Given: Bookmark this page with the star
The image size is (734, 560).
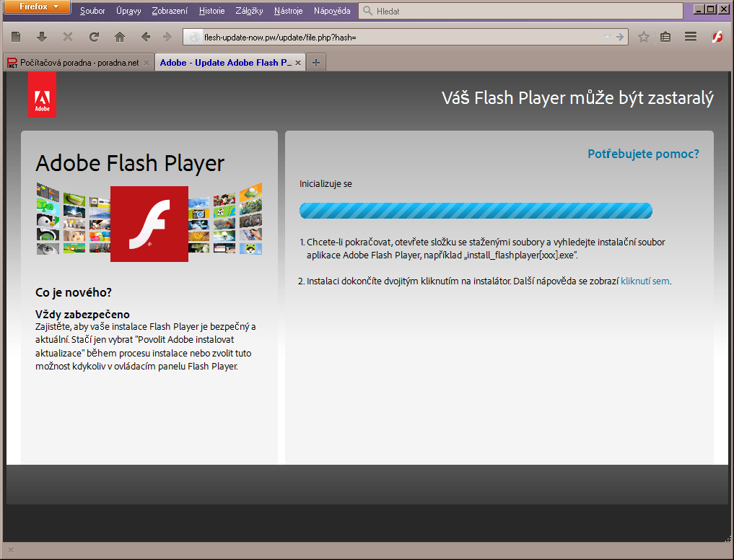Looking at the screenshot, I should [644, 37].
